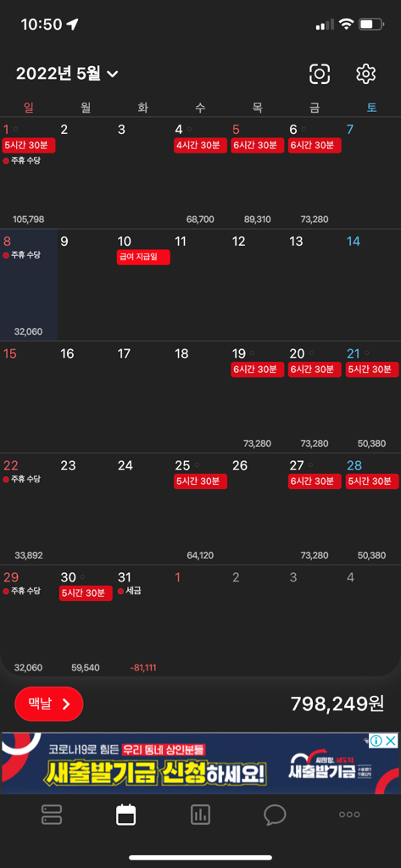This screenshot has width=401, height=868.
Task: Open the list view tab icon
Action: pyautogui.click(x=52, y=815)
